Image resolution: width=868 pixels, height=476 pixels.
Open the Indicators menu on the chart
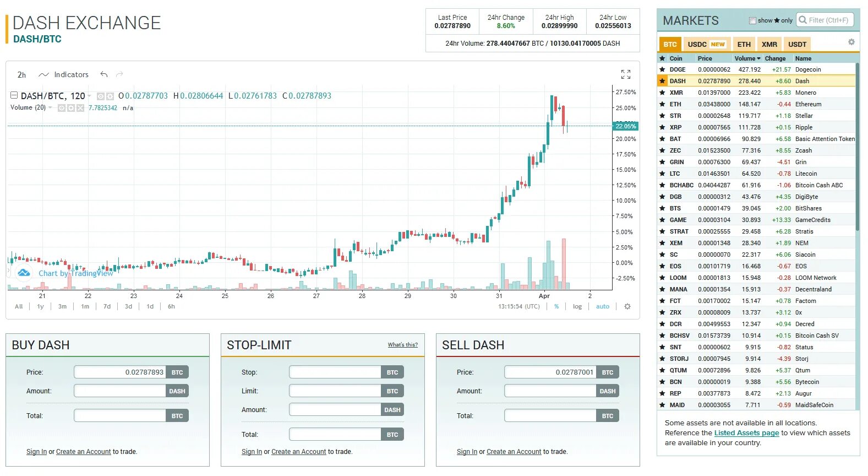pos(63,74)
